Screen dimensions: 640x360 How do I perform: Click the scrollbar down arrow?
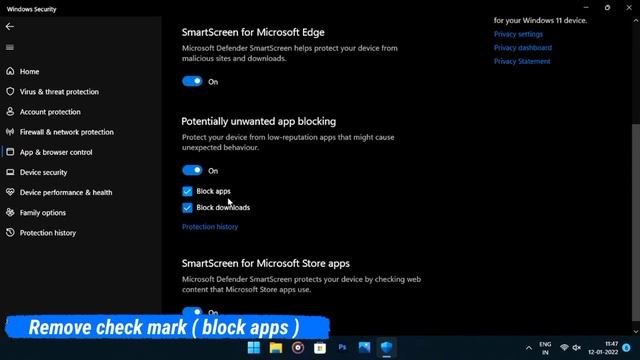(x=636, y=331)
